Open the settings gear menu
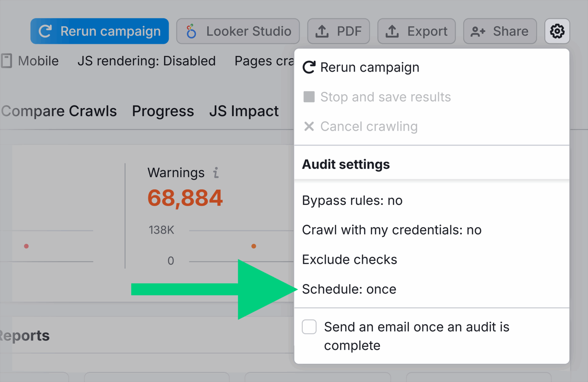 tap(557, 31)
